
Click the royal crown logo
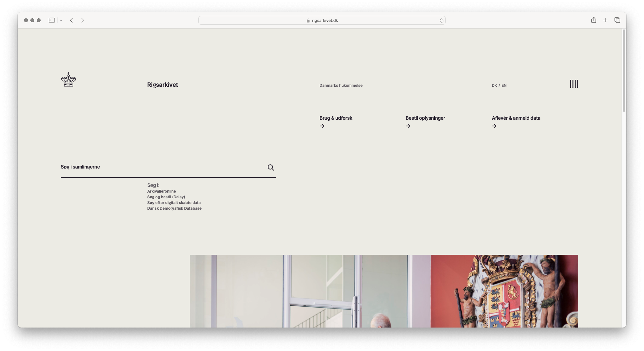[x=68, y=80]
